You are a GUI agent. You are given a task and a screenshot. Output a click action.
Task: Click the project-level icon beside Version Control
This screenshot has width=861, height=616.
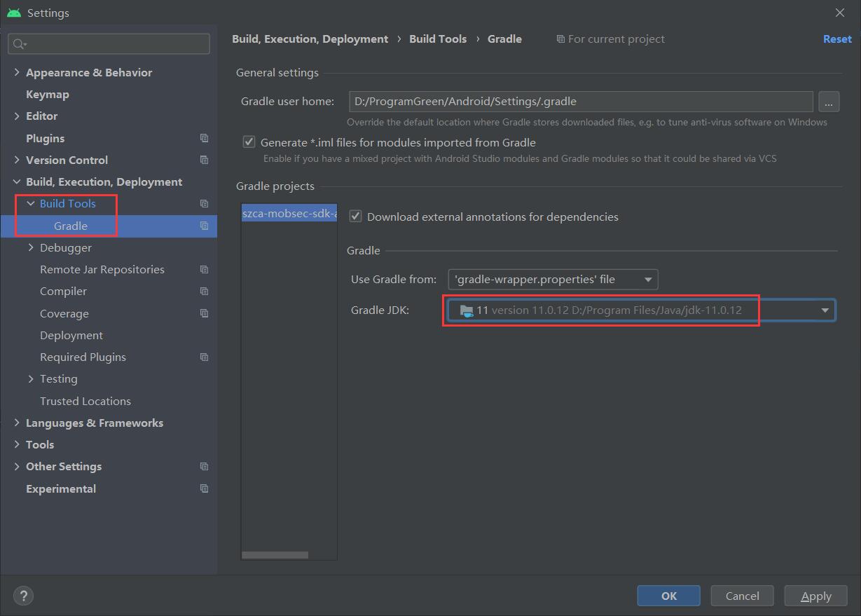tap(204, 160)
